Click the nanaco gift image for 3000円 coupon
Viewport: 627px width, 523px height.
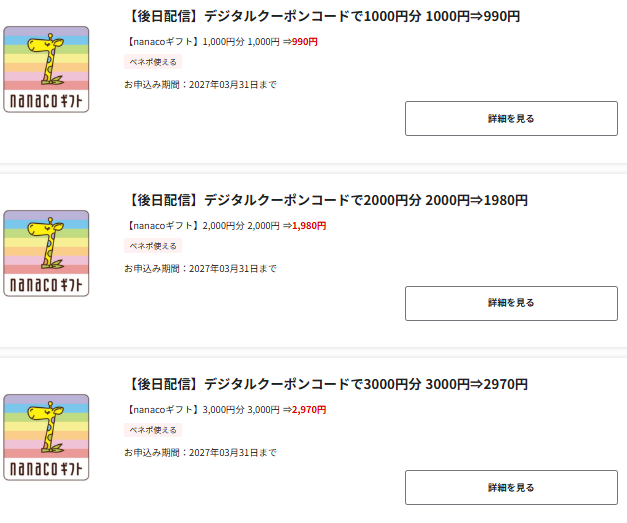coord(46,437)
